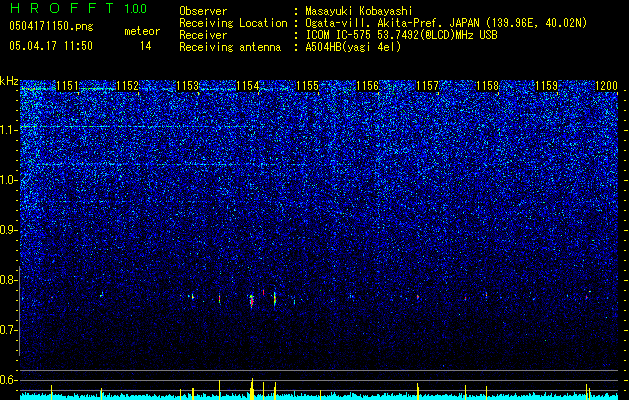629x400 pixels.
Task: Click the 0.8 frequency axis label
Action: pyautogui.click(x=9, y=280)
